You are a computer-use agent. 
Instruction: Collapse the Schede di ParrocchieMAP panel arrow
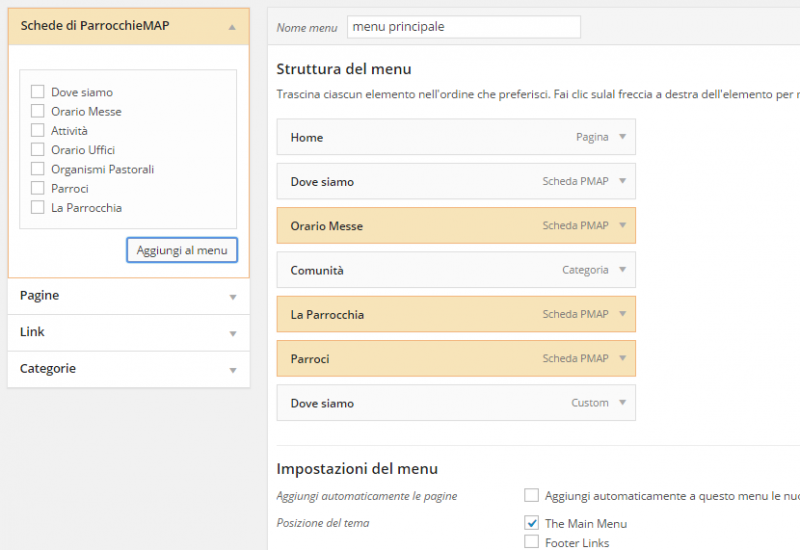[232, 28]
